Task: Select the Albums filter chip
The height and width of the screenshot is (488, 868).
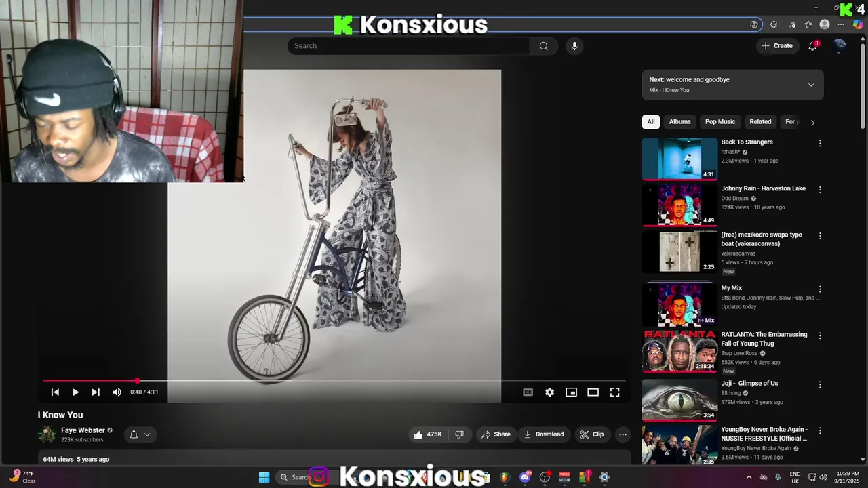Action: [x=679, y=122]
